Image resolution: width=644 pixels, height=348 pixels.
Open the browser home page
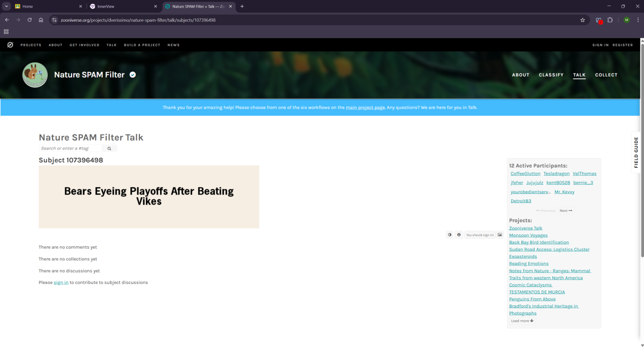click(x=41, y=20)
